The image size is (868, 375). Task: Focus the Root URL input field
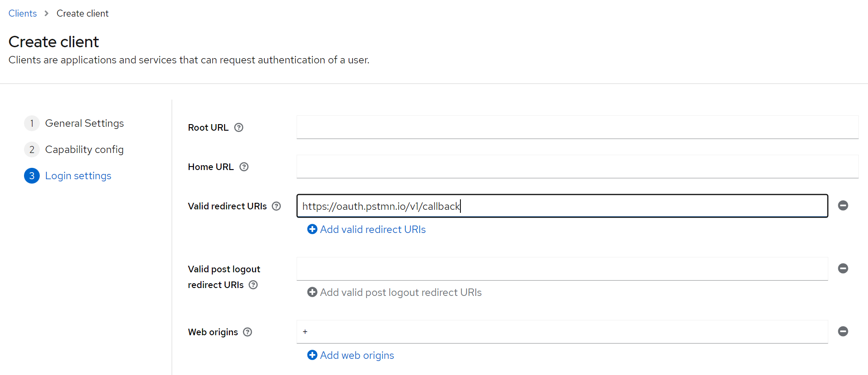tap(578, 127)
